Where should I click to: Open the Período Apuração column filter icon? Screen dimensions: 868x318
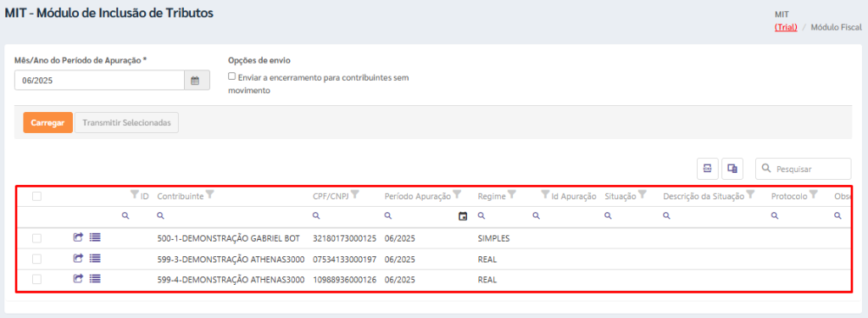pyautogui.click(x=457, y=194)
